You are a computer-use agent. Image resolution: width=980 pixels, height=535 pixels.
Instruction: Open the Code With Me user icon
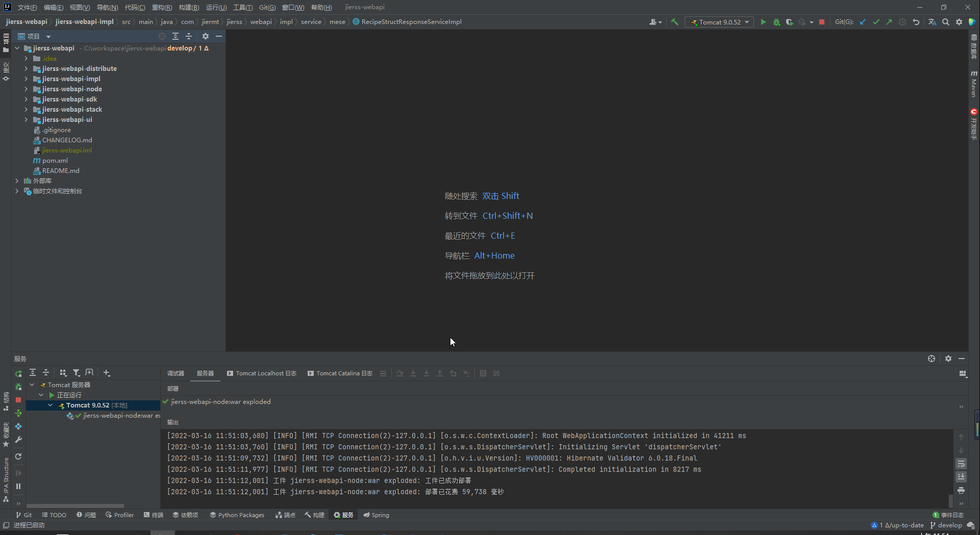[655, 22]
